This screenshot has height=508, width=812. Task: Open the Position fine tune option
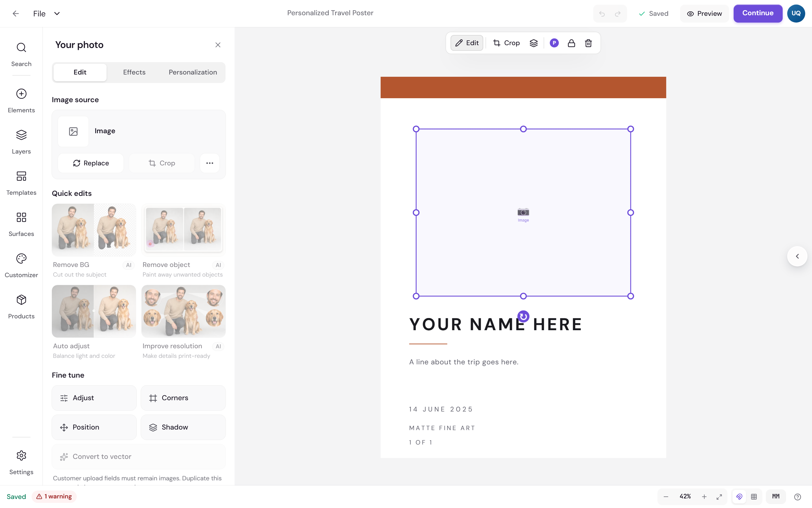pos(94,427)
